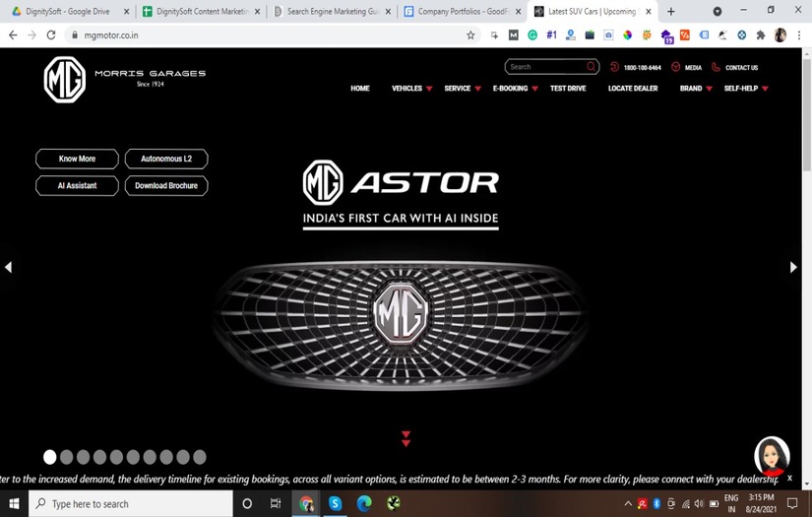Viewport: 812px width, 517px height.
Task: Bookmark this page with the star icon
Action: [x=470, y=35]
